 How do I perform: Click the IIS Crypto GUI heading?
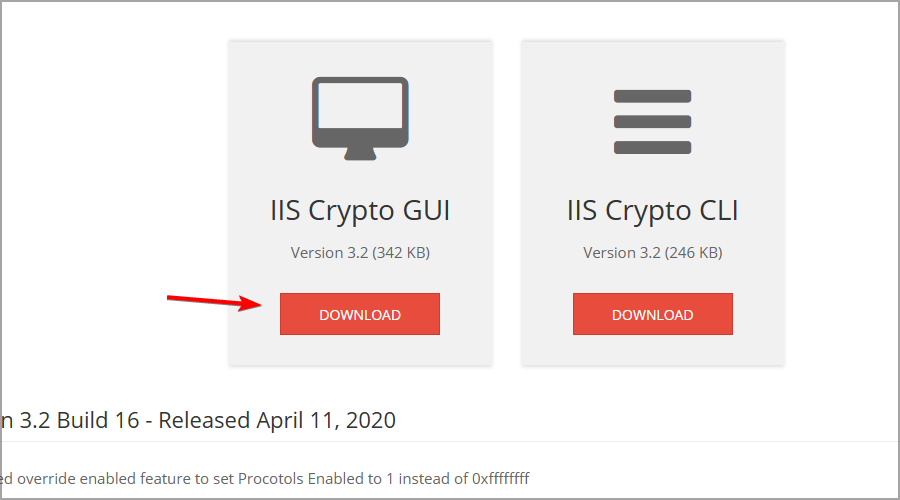click(x=360, y=211)
